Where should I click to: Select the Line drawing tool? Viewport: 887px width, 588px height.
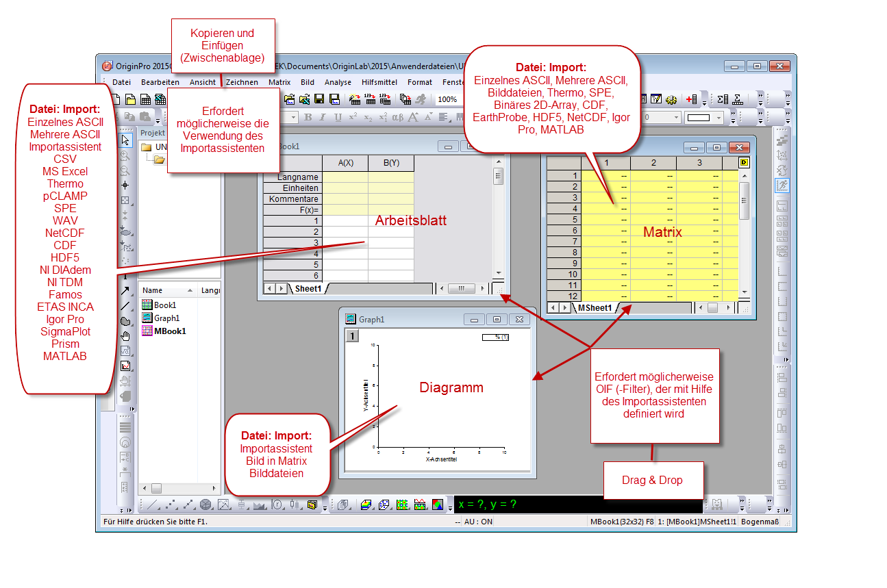coord(125,306)
